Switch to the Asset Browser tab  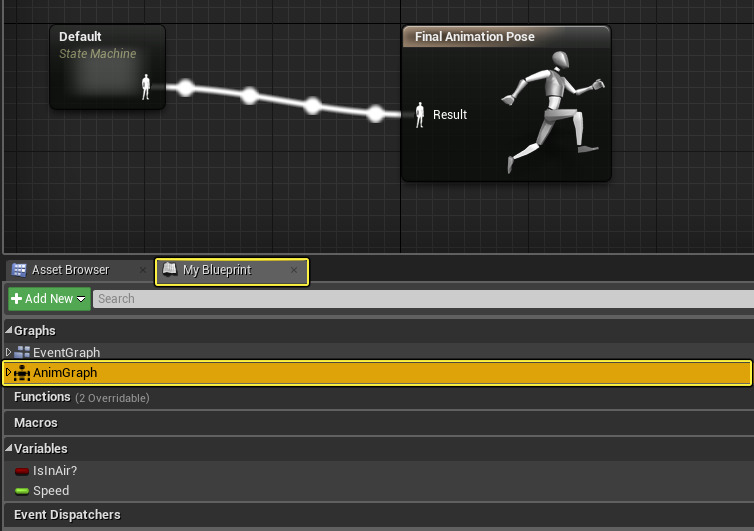[x=70, y=270]
